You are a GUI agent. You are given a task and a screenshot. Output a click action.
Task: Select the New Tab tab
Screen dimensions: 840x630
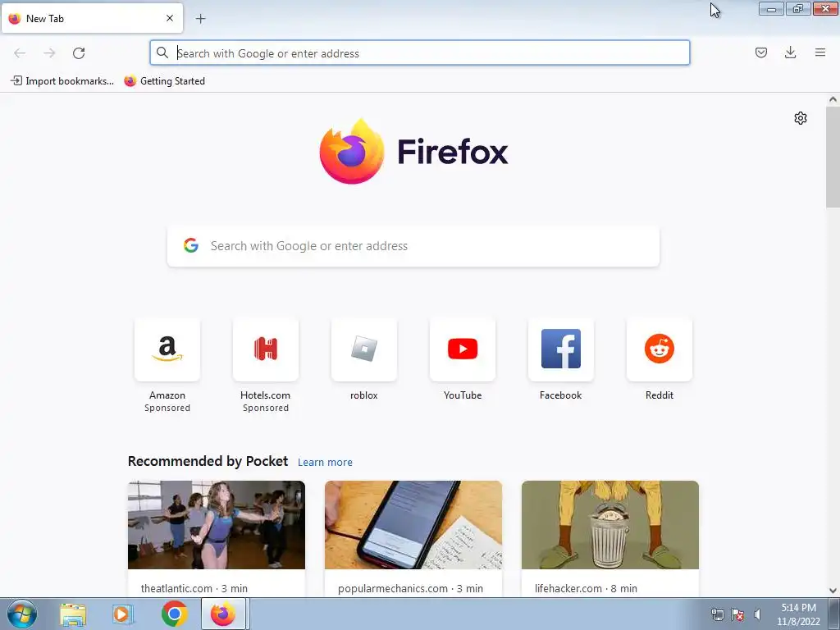coord(92,18)
